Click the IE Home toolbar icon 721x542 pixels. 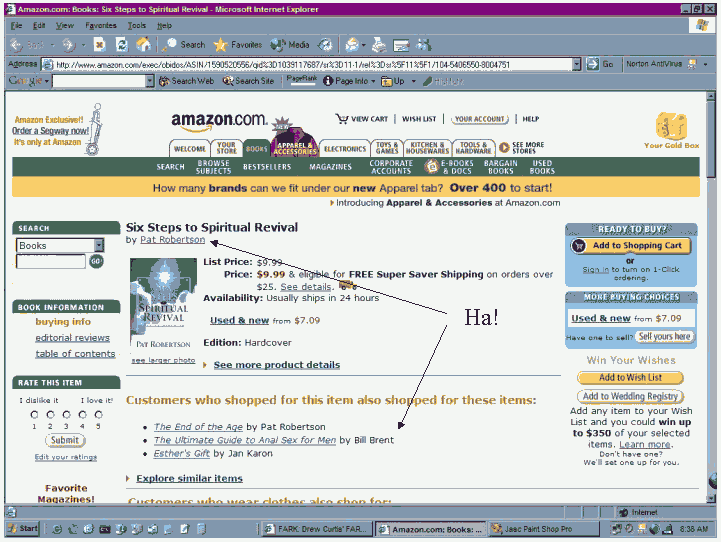(143, 45)
